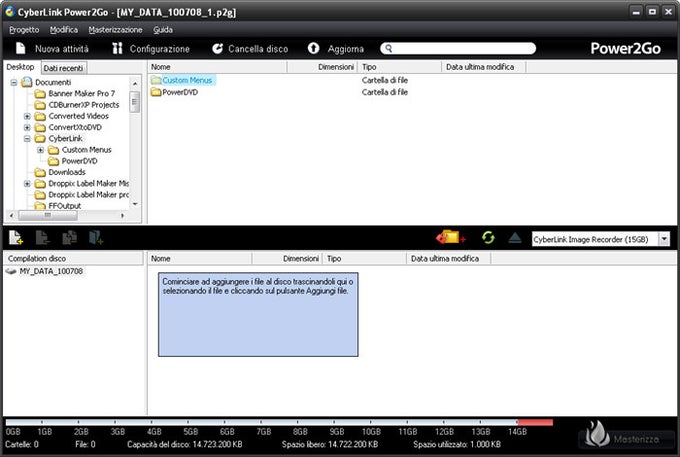The width and height of the screenshot is (680, 457).
Task: Click the Configurazione button label
Action: click(160, 49)
